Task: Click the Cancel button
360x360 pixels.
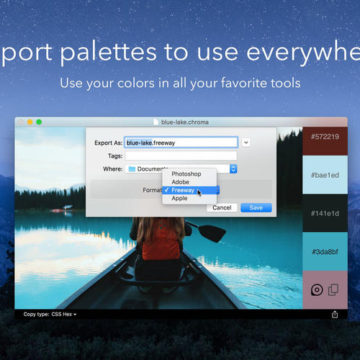Action: point(222,208)
